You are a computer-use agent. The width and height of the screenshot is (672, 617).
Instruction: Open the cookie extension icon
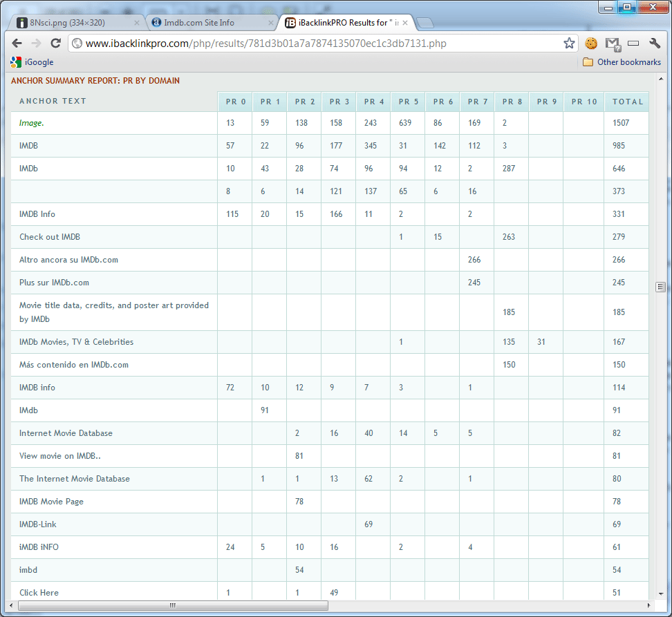[591, 44]
